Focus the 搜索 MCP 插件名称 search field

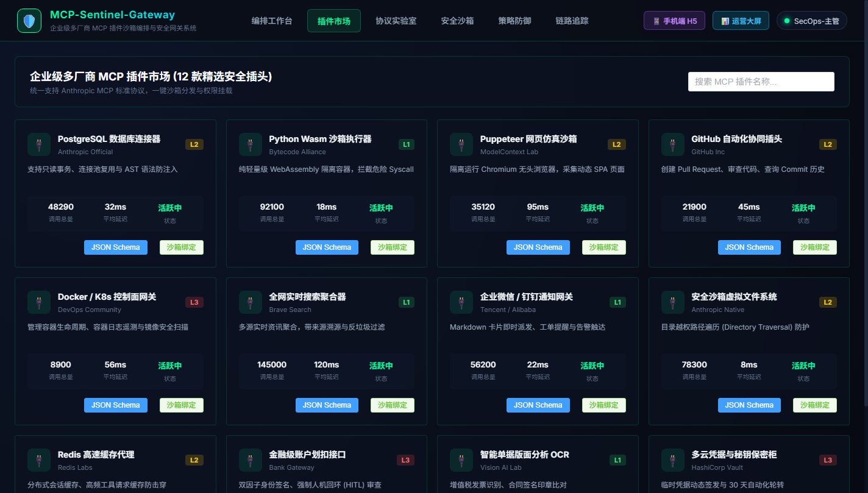pyautogui.click(x=761, y=82)
